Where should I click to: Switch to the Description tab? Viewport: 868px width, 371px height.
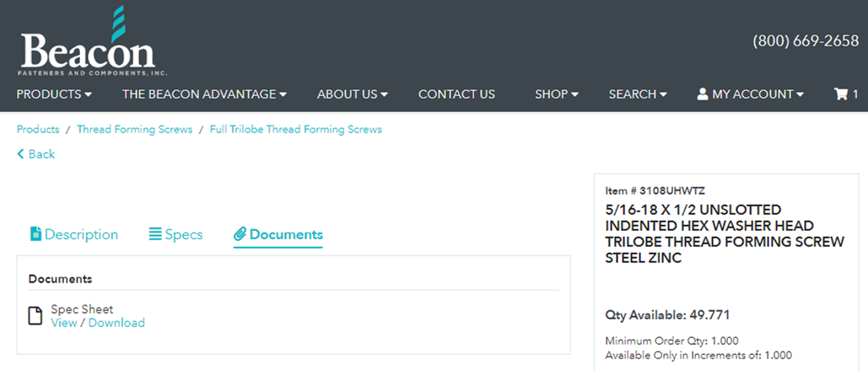tap(81, 234)
